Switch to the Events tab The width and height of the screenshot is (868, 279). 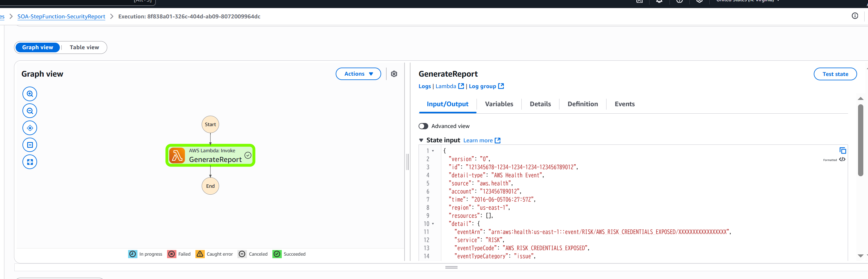pyautogui.click(x=624, y=104)
